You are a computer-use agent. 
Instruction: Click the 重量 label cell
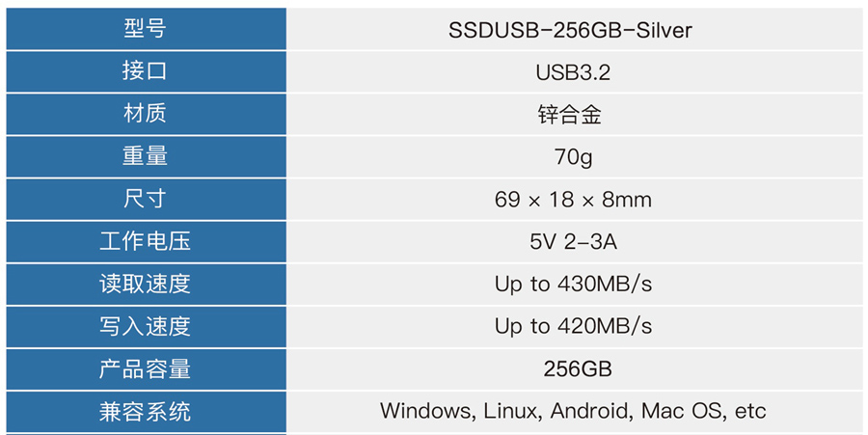tap(147, 156)
